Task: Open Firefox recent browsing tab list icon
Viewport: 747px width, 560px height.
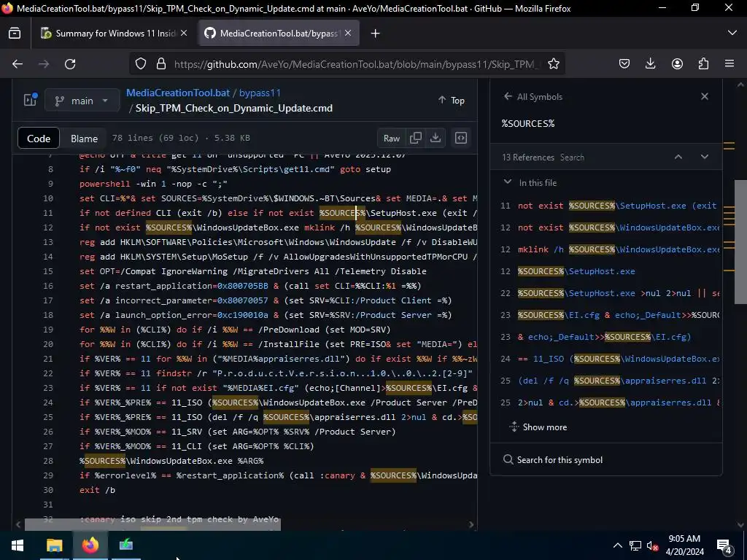Action: [15, 34]
